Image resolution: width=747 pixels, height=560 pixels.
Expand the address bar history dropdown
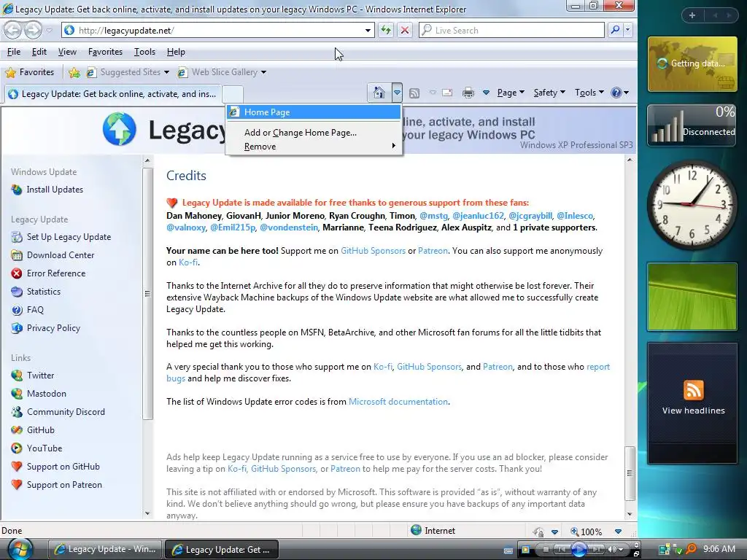(x=368, y=31)
